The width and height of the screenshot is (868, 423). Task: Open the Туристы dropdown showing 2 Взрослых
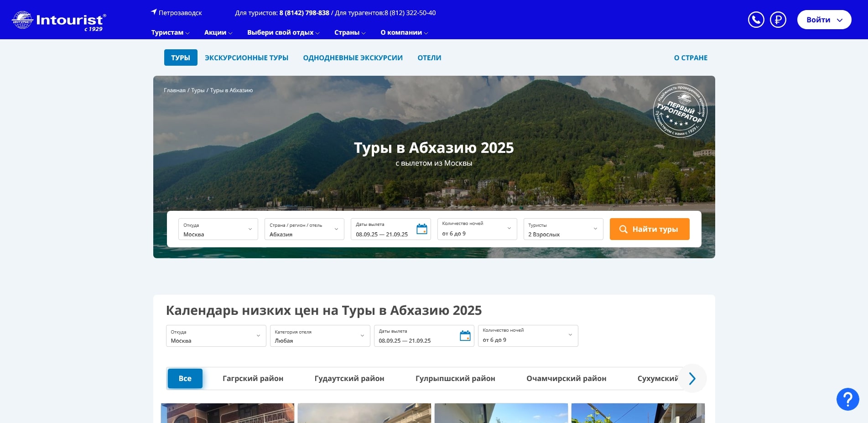point(563,229)
